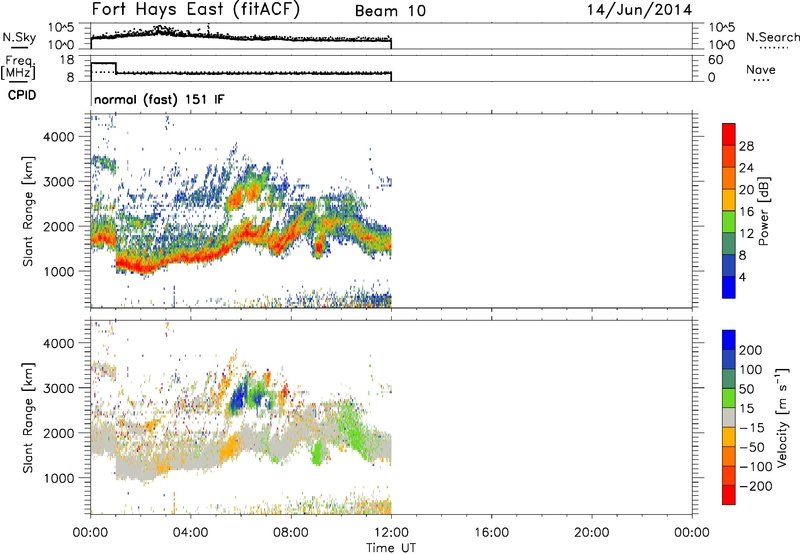Click the "12" tick on Power colorbar
This screenshot has height=554, width=800.
tap(746, 234)
